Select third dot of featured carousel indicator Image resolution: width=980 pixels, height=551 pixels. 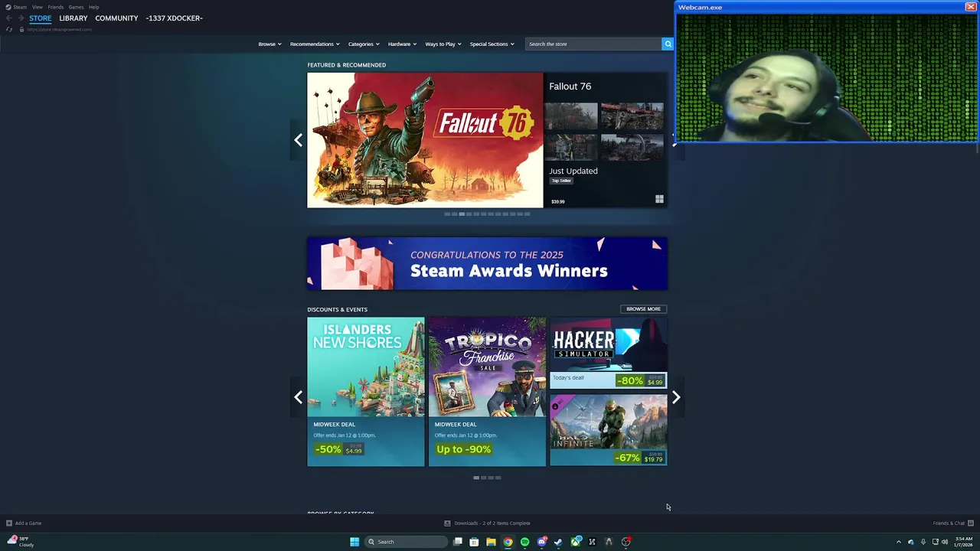[462, 214]
